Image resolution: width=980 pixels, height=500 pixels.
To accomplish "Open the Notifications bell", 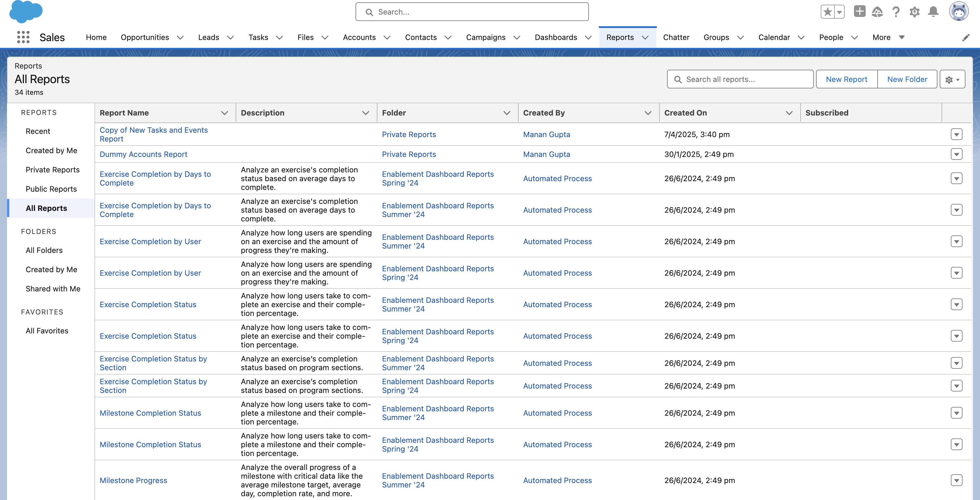I will [933, 12].
